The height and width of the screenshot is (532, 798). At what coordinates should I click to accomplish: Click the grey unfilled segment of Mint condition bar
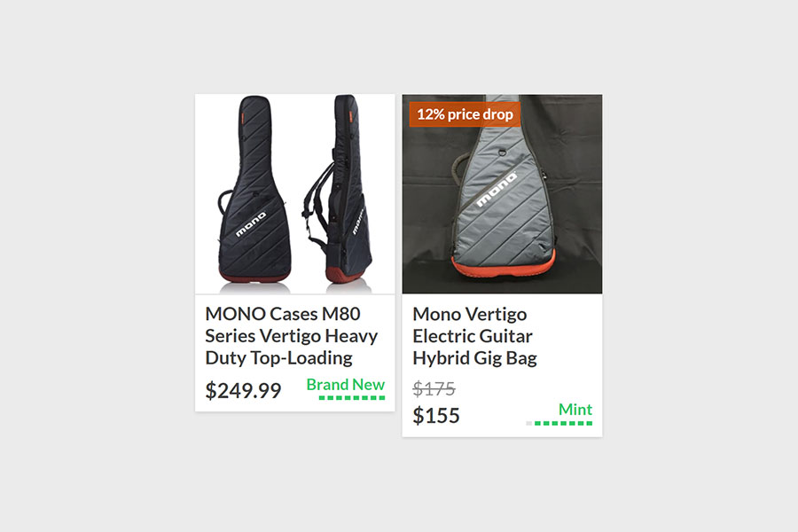point(528,423)
